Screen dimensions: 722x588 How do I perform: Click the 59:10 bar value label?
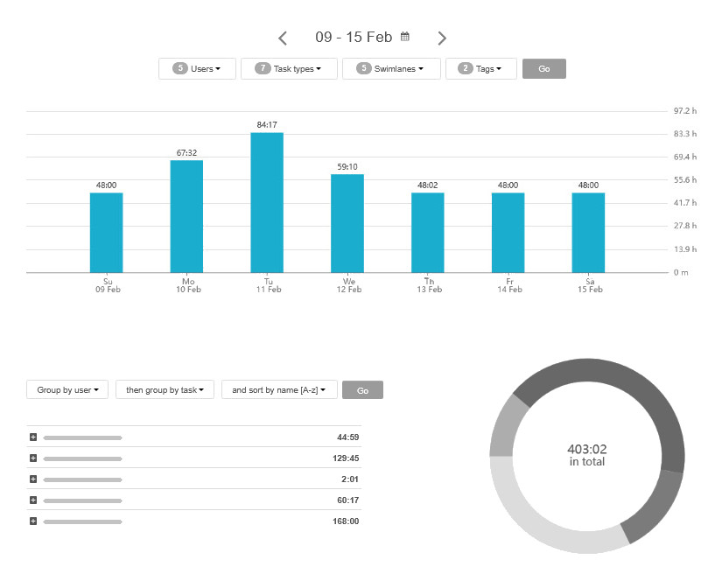click(347, 166)
